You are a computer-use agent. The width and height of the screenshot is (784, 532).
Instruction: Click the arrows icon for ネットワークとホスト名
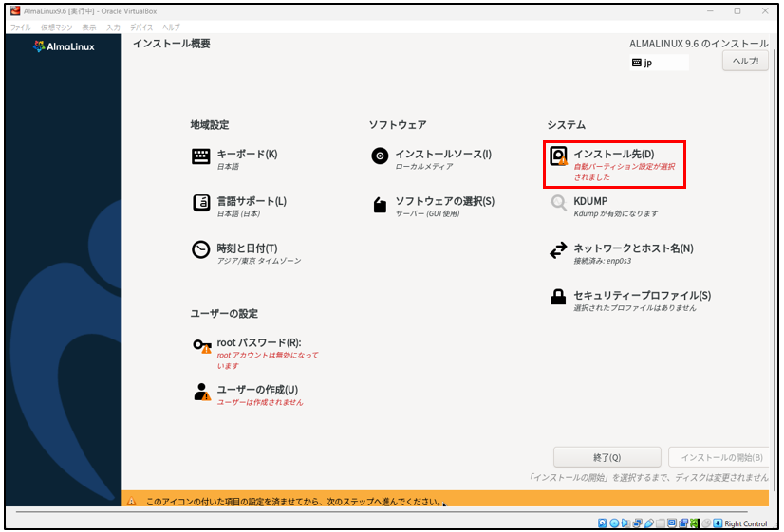(x=558, y=250)
